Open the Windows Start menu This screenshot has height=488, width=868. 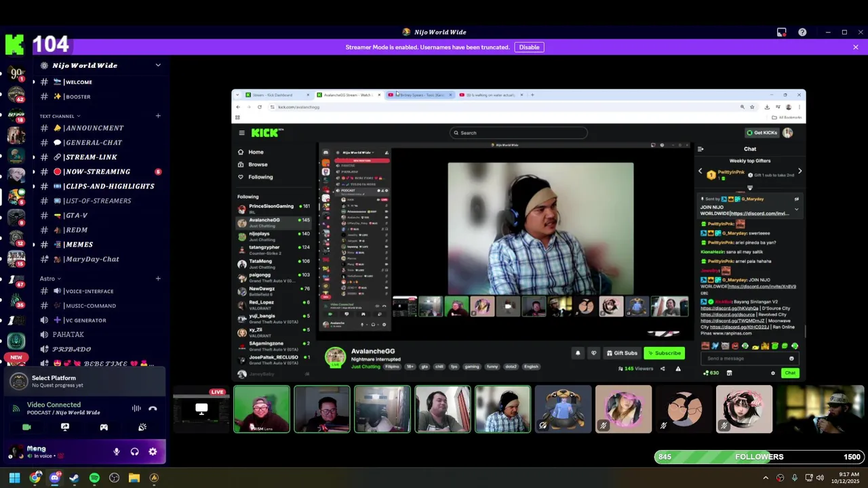tap(14, 478)
